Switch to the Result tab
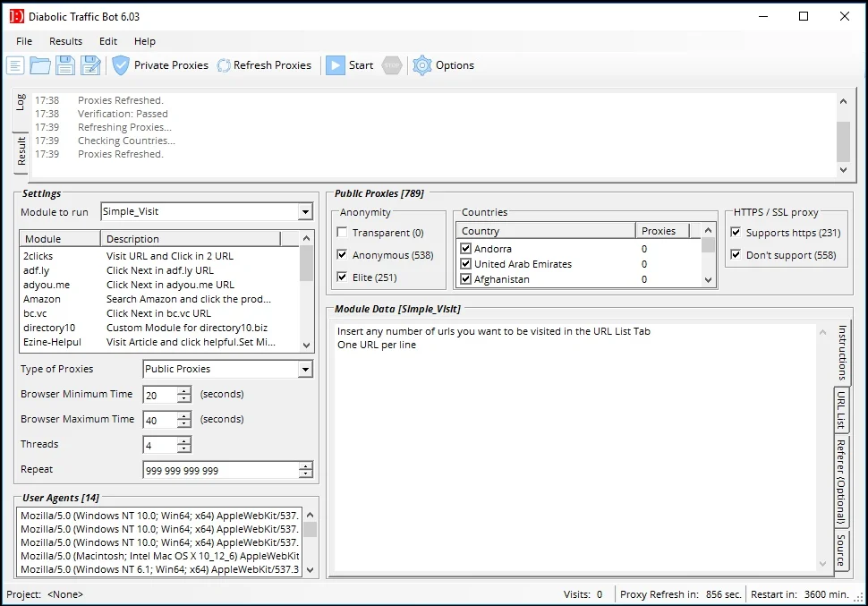Viewport: 868px width, 606px height. (21, 151)
